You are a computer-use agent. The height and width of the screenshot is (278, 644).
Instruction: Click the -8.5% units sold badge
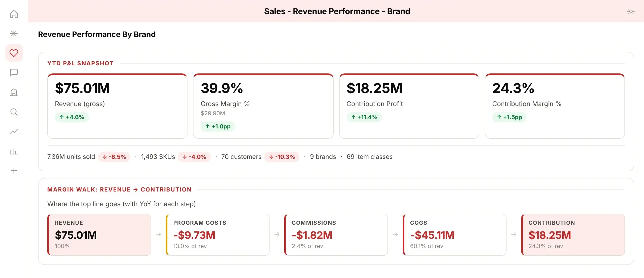(114, 157)
